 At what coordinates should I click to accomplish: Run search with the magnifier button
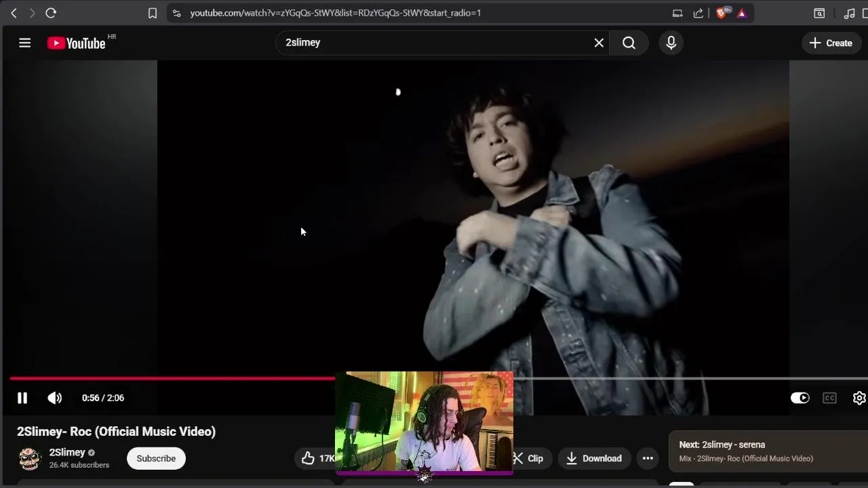[x=629, y=43]
